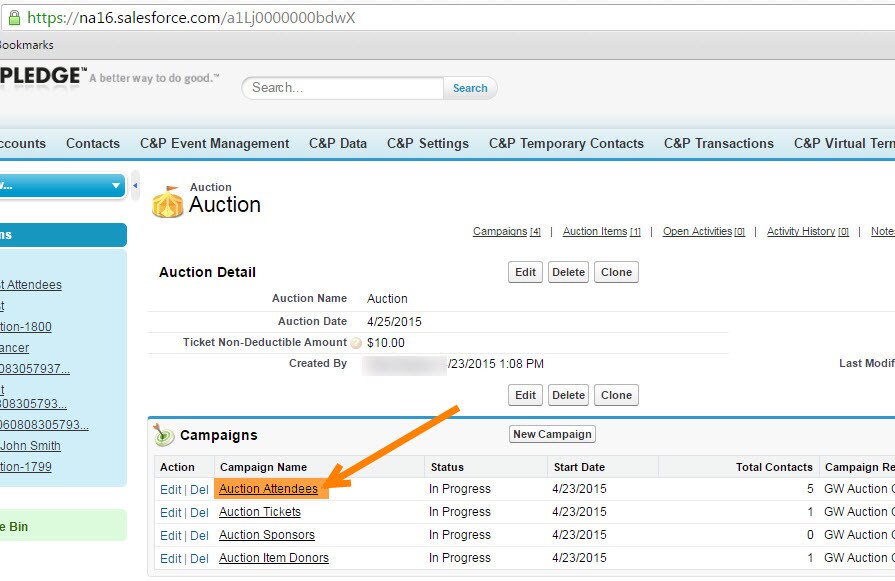895x581 pixels.
Task: Edit the Auction Attendees campaign row
Action: 171,490
